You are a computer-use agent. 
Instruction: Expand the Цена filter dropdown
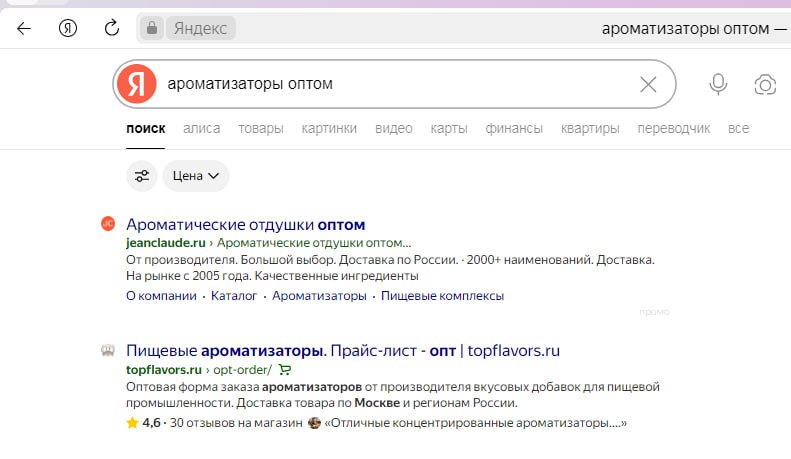pyautogui.click(x=196, y=176)
